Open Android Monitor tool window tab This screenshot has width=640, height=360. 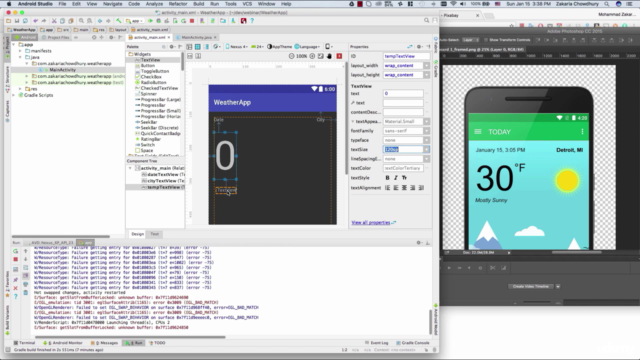[63, 343]
